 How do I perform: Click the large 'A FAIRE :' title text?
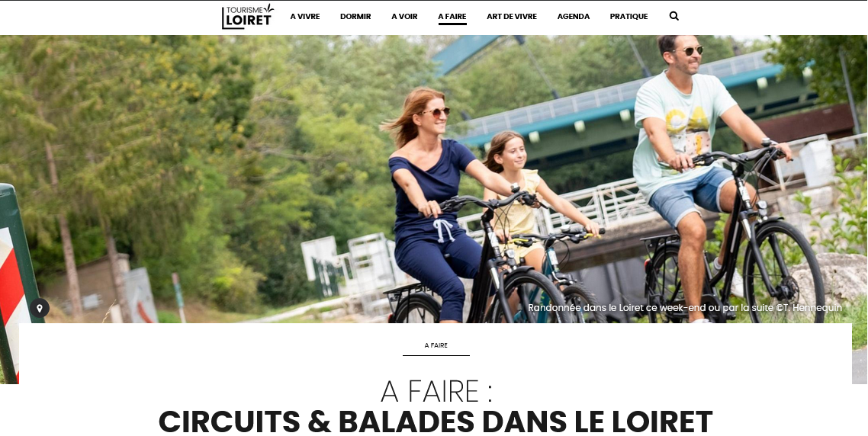(x=436, y=392)
